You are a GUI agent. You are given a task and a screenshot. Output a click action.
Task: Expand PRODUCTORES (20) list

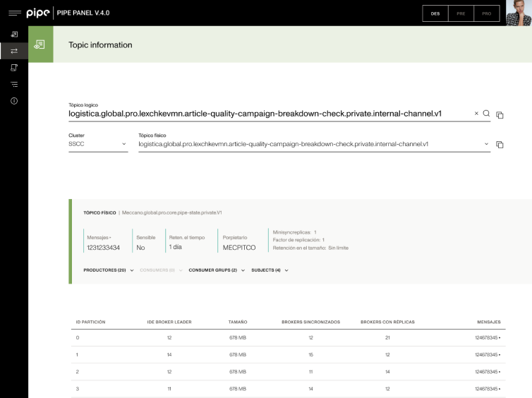108,270
